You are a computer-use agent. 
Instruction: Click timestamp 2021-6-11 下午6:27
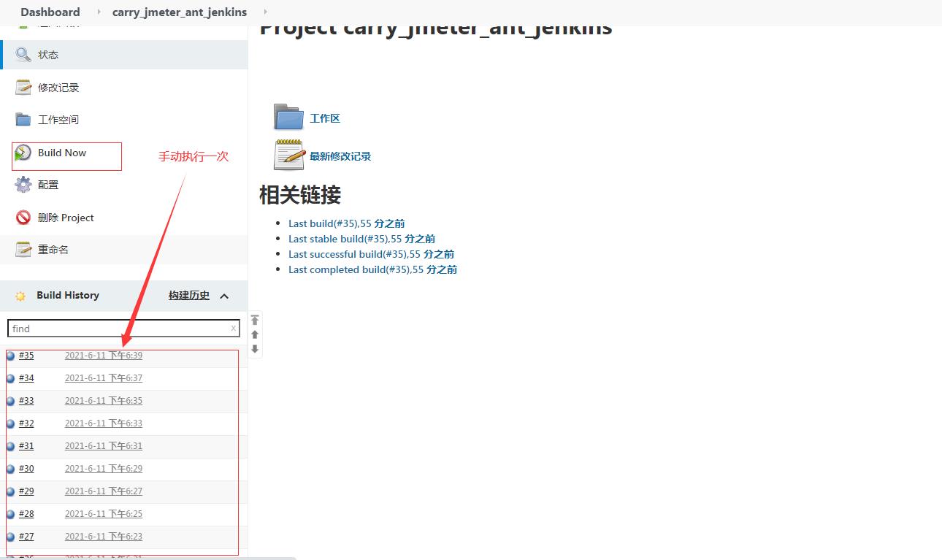(x=104, y=491)
